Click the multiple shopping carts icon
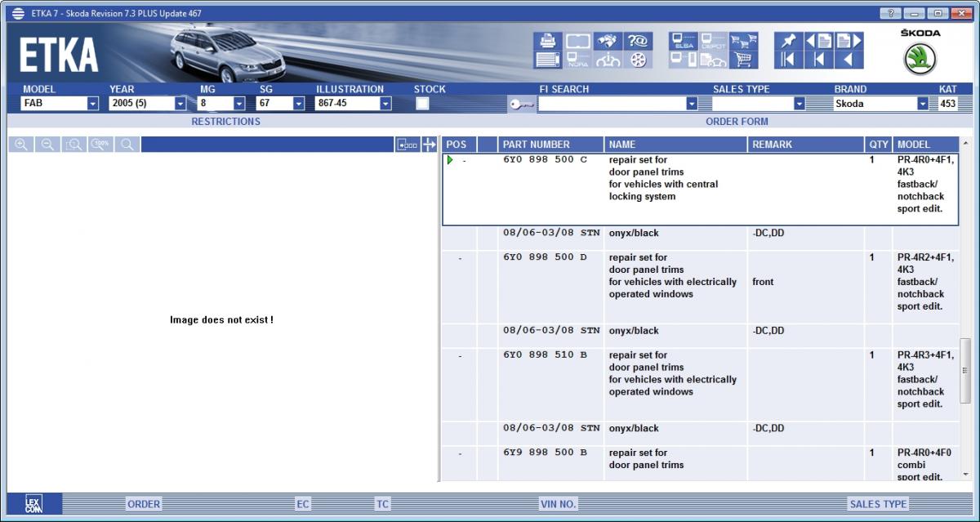This screenshot has height=522, width=980. [742, 41]
